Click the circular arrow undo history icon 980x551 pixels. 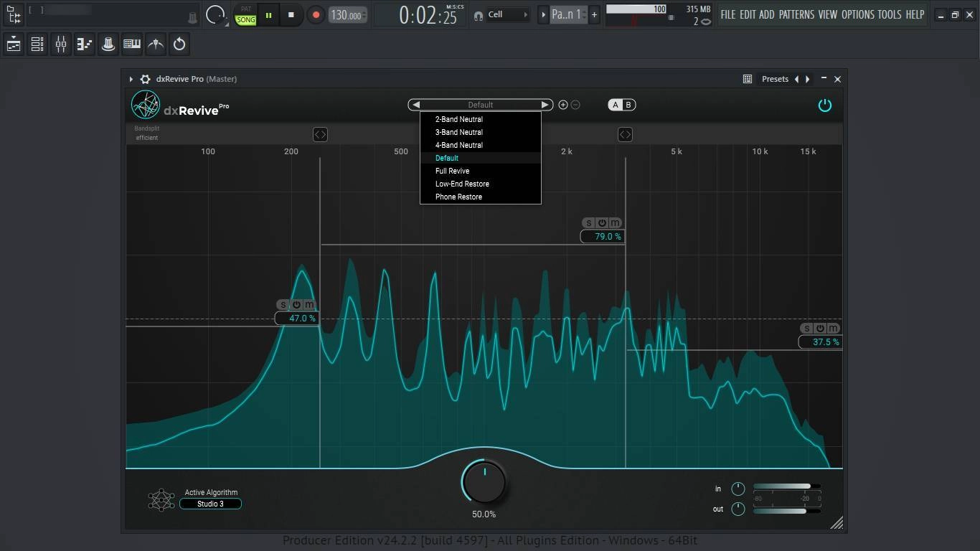click(179, 44)
